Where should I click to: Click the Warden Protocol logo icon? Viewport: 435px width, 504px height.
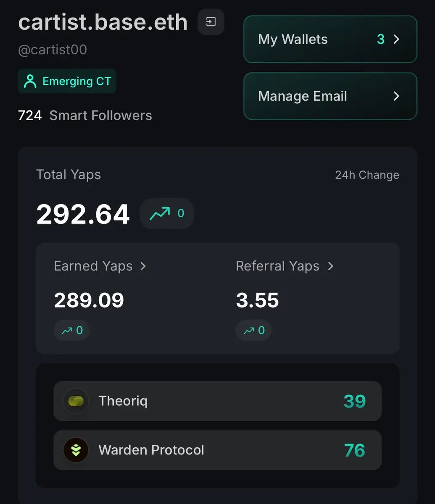[x=76, y=450]
